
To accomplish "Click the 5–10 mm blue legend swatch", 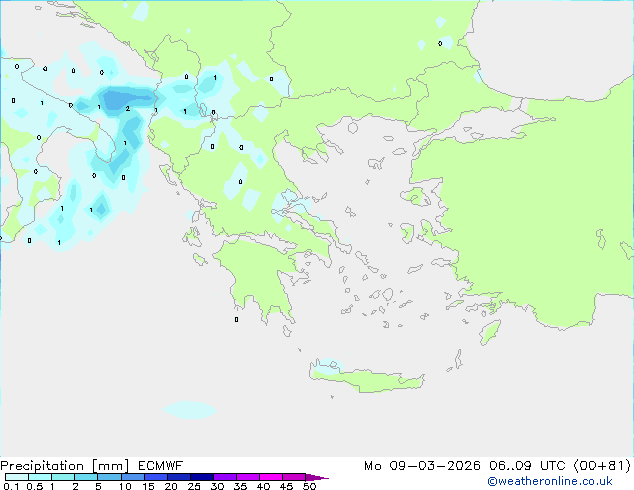I will [109, 477].
